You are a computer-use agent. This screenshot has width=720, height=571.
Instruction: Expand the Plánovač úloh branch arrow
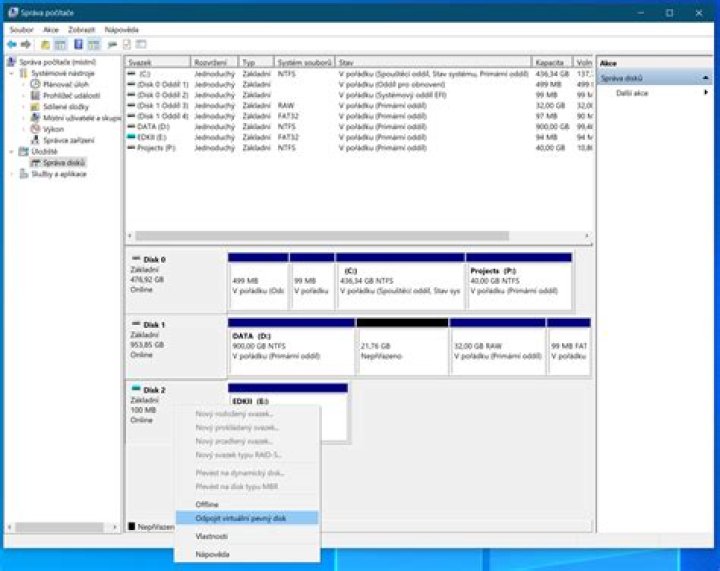point(24,84)
